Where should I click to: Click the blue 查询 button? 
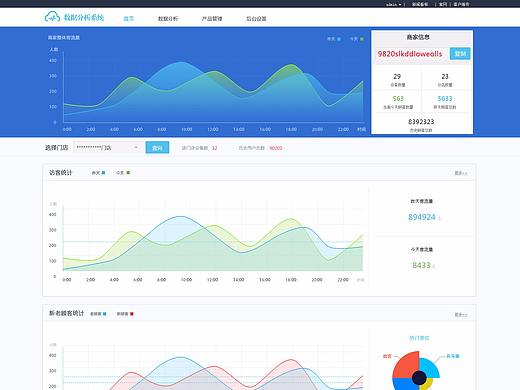click(157, 147)
